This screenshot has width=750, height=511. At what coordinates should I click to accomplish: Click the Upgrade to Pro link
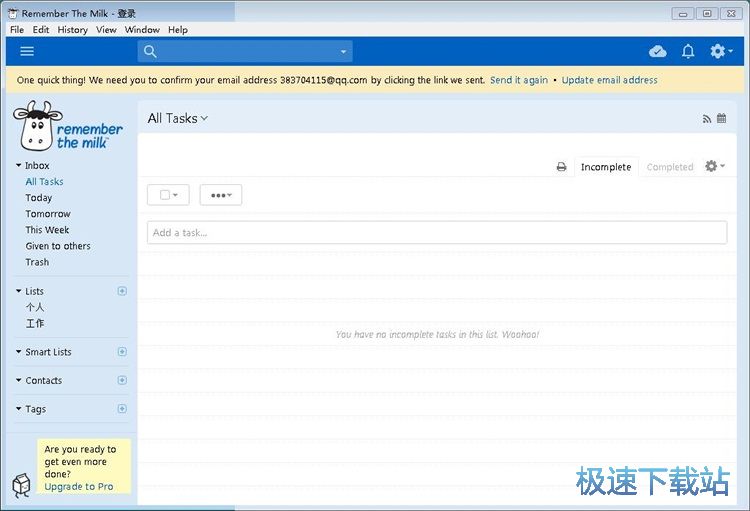click(x=79, y=487)
